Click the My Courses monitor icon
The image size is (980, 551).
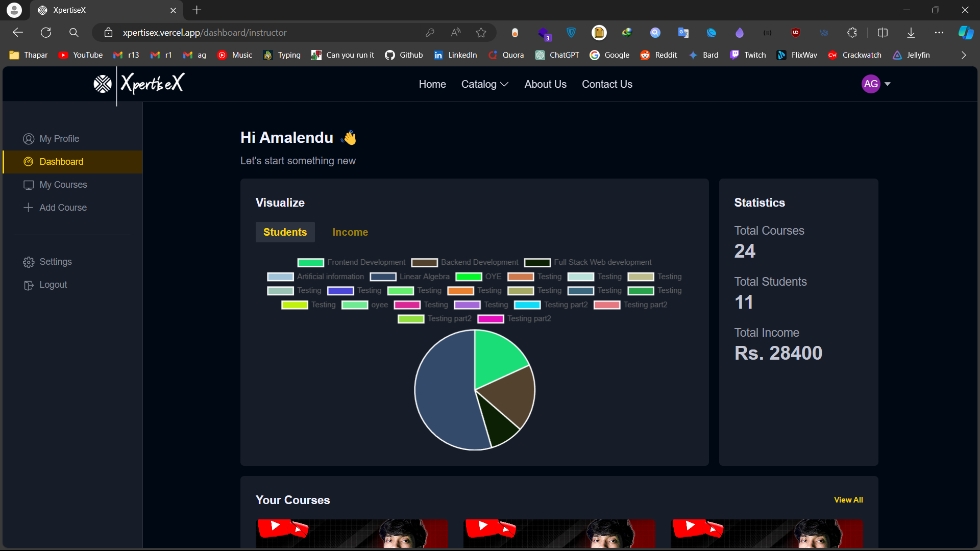[x=29, y=185]
